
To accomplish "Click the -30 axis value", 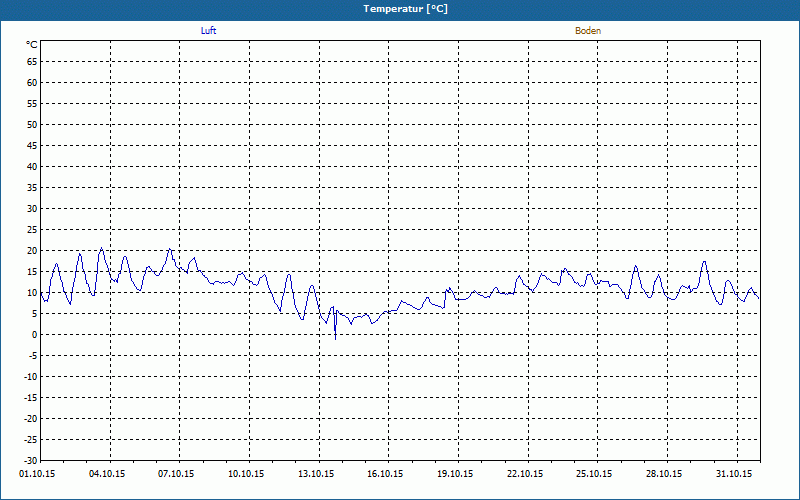I will [x=31, y=461].
